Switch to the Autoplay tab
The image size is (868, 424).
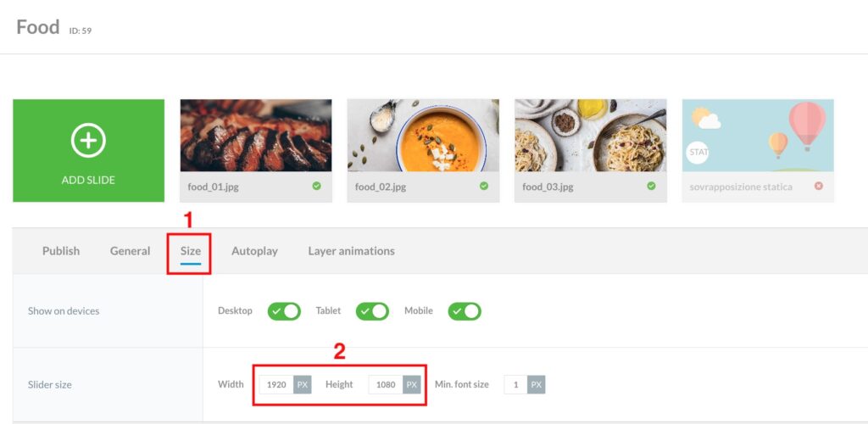[254, 251]
